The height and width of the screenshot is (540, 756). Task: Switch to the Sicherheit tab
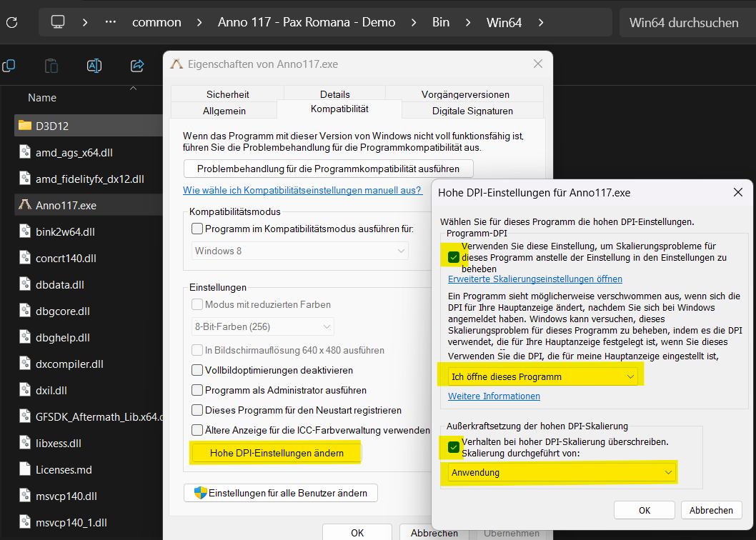(x=227, y=94)
